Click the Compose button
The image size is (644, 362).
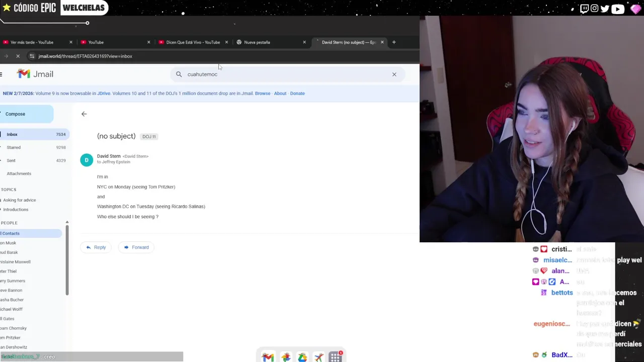click(26, 114)
